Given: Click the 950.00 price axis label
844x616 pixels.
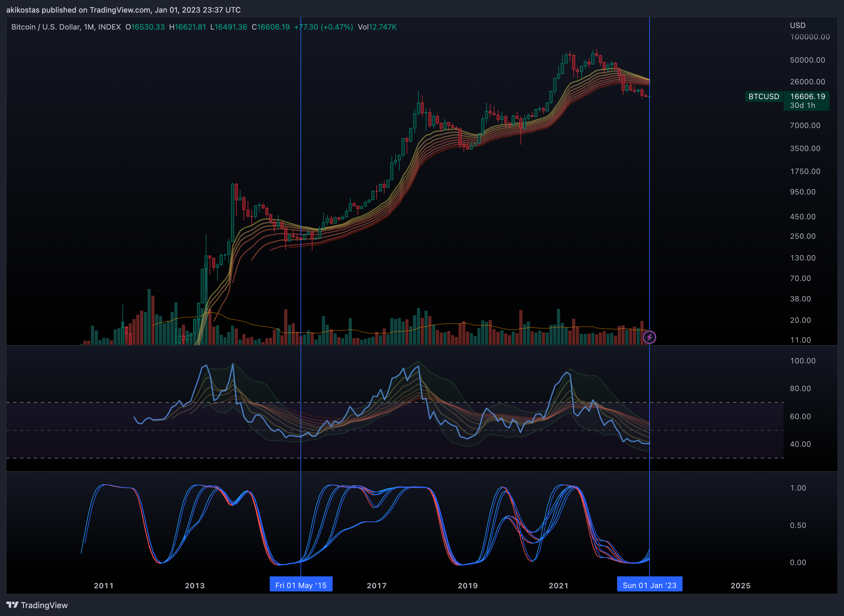Looking at the screenshot, I should (x=802, y=192).
